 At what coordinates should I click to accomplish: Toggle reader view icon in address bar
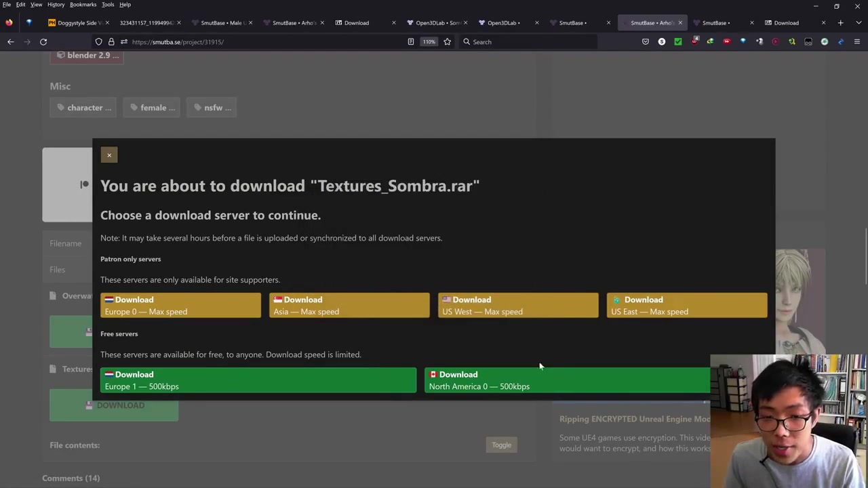pyautogui.click(x=410, y=42)
